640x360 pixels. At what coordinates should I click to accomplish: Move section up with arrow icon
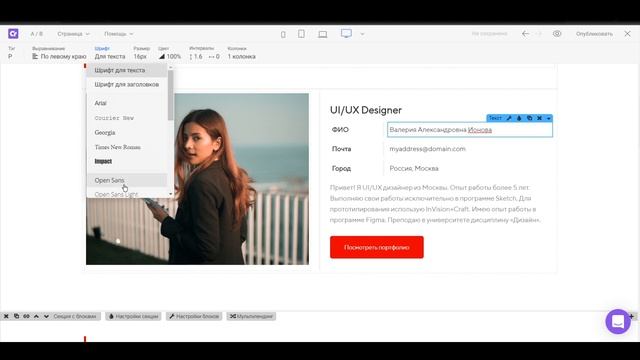tap(36, 316)
